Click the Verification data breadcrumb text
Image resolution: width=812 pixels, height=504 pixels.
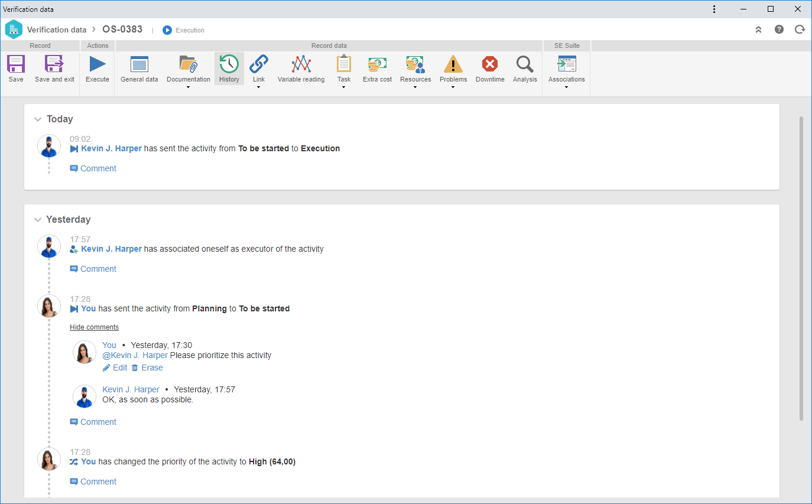57,30
